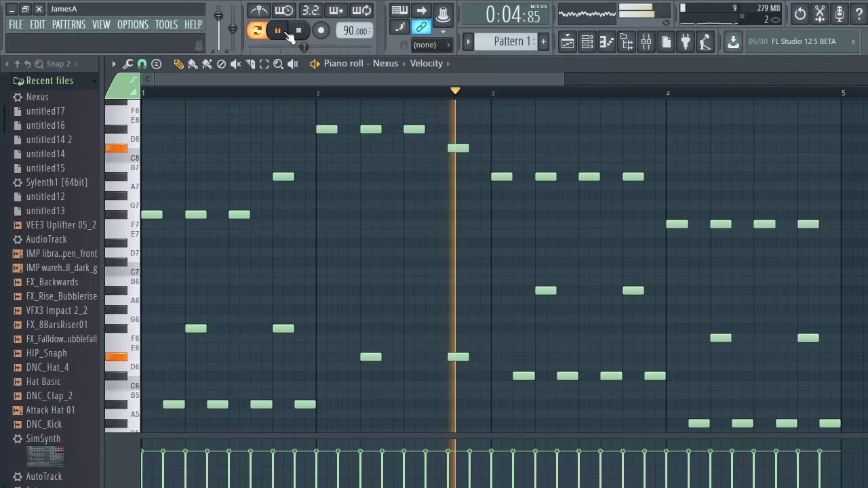Toggle the blue link multi-controller button

[x=422, y=27]
